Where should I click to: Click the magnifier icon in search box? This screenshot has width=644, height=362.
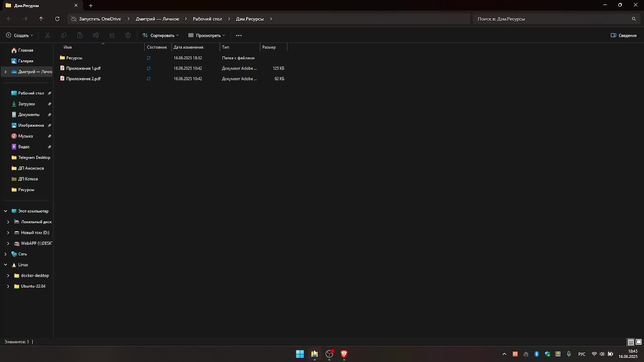tap(633, 19)
